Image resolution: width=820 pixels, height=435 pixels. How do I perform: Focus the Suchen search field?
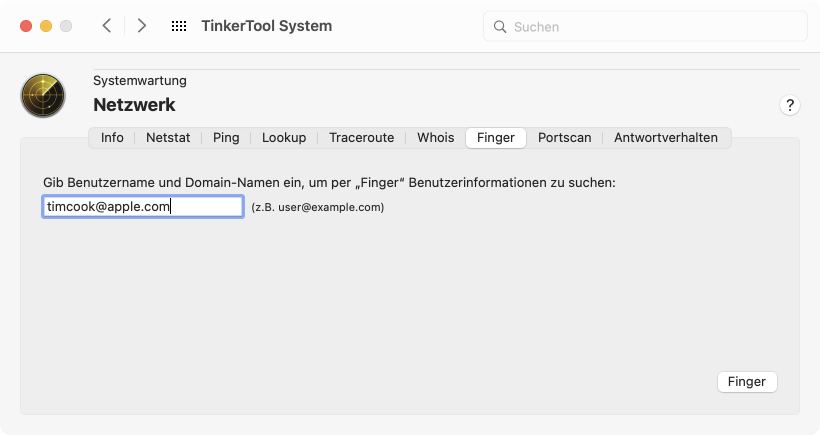(x=645, y=26)
